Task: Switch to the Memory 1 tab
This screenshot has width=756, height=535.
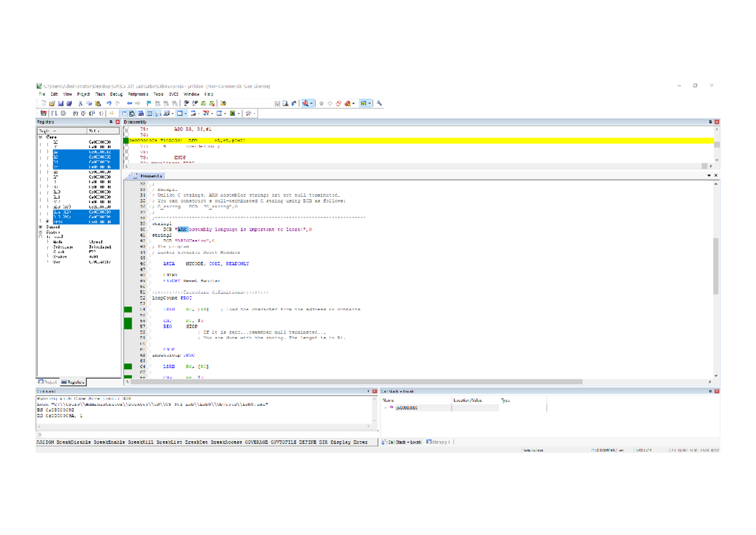Action: [x=438, y=442]
